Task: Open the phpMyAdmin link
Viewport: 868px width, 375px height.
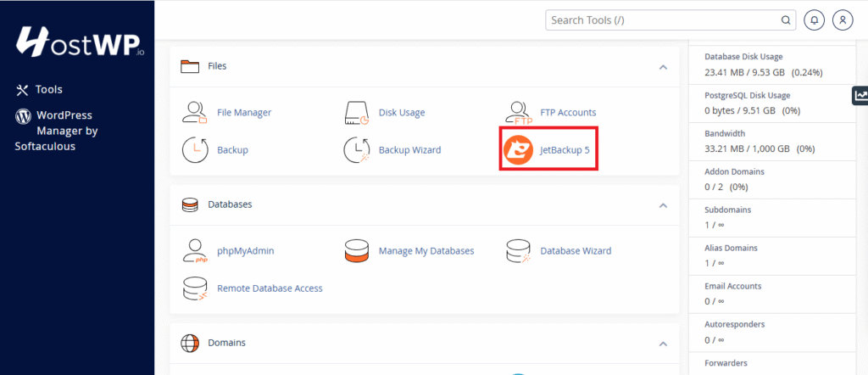Action: (245, 251)
